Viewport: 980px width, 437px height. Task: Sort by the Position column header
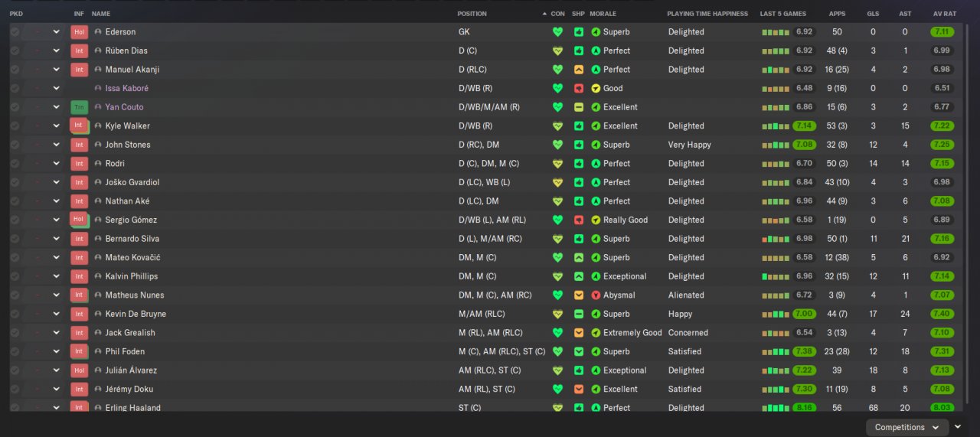[472, 14]
